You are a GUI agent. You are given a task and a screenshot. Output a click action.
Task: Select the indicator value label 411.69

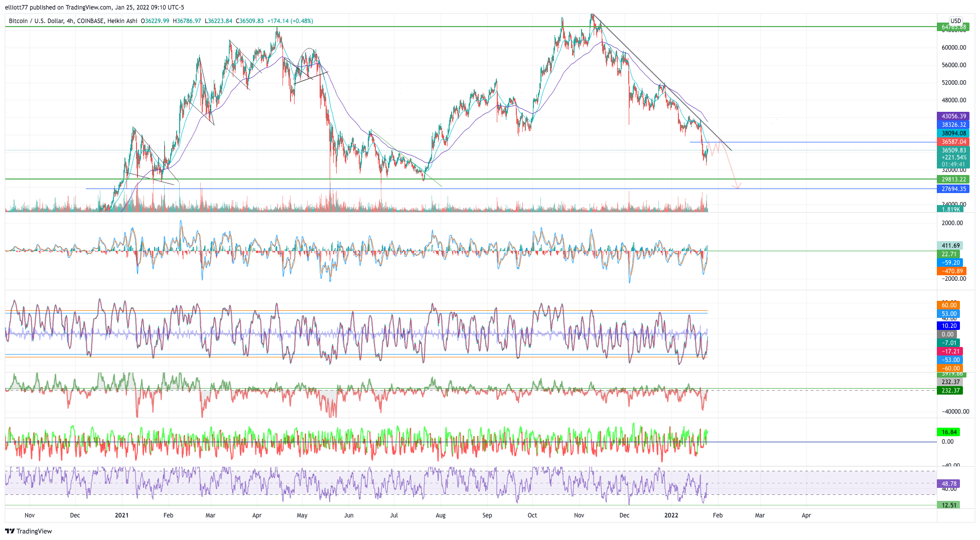(950, 246)
